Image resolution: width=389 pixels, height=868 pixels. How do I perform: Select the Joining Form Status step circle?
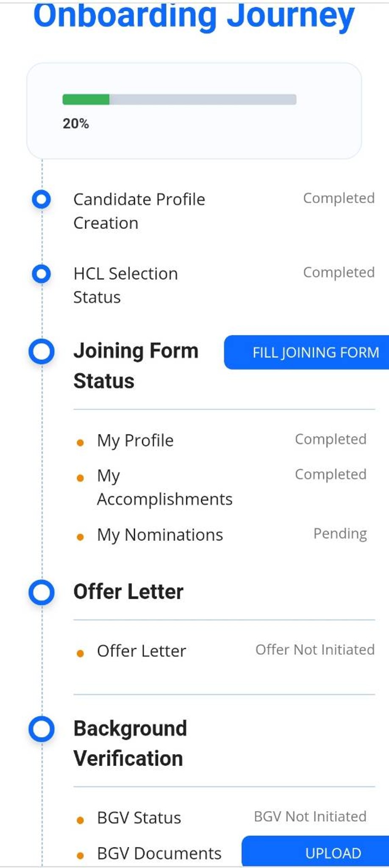tap(42, 351)
